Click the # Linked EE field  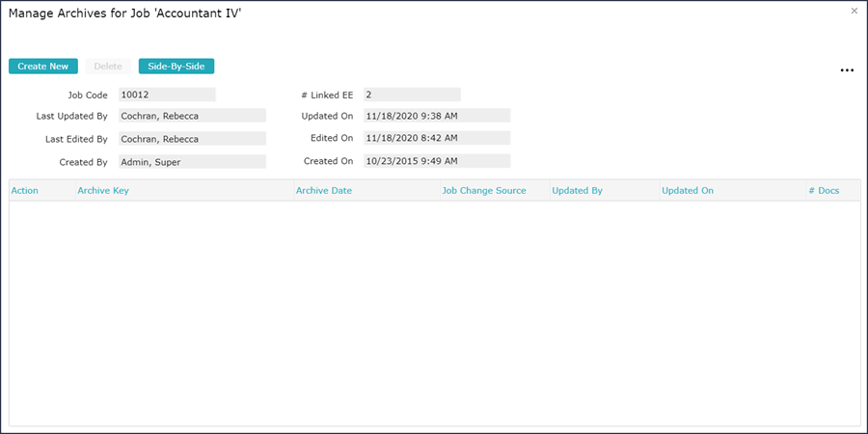pyautogui.click(x=412, y=95)
